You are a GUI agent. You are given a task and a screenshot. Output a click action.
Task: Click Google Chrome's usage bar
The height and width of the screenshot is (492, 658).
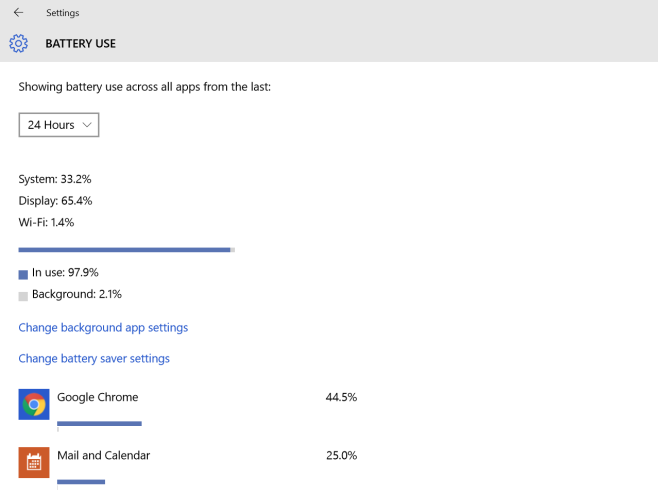(x=99, y=424)
